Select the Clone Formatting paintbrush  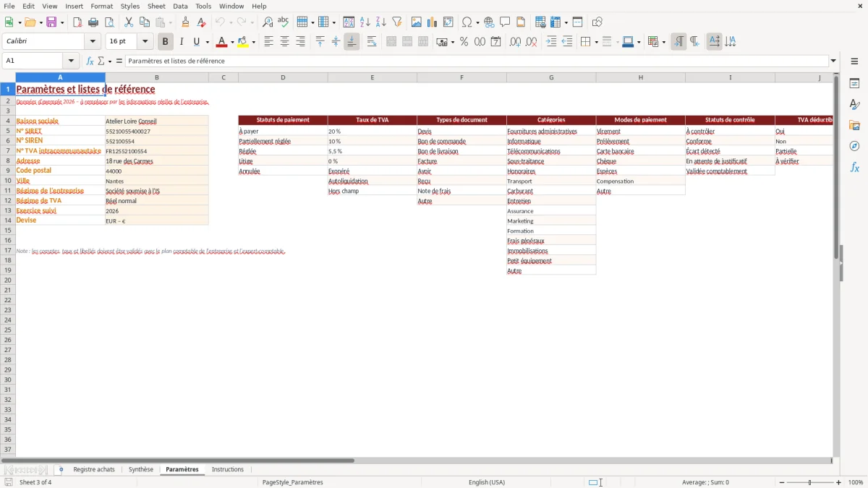click(x=186, y=22)
